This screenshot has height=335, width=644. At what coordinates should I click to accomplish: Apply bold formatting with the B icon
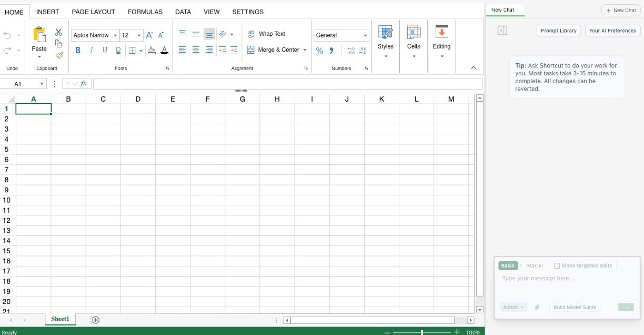pyautogui.click(x=78, y=51)
